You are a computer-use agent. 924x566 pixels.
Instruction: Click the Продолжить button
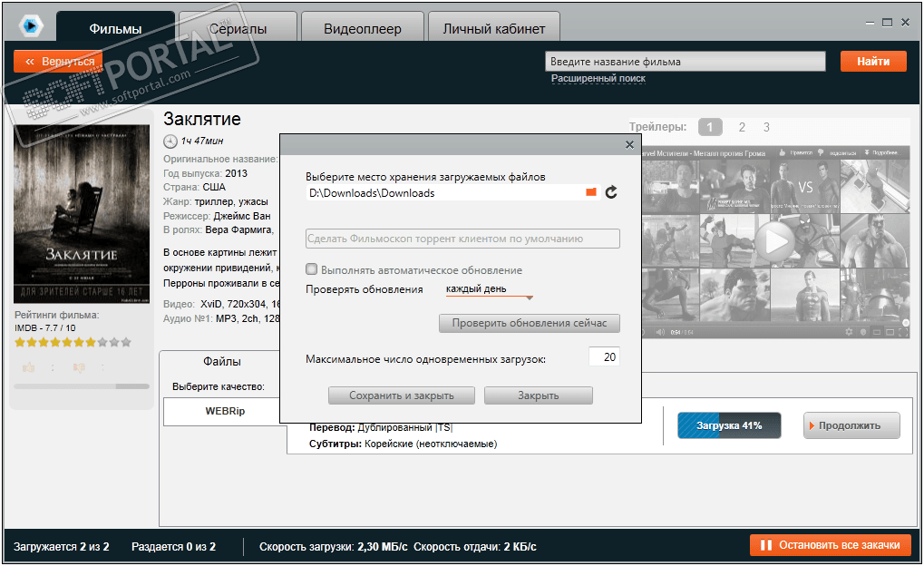coord(851,425)
